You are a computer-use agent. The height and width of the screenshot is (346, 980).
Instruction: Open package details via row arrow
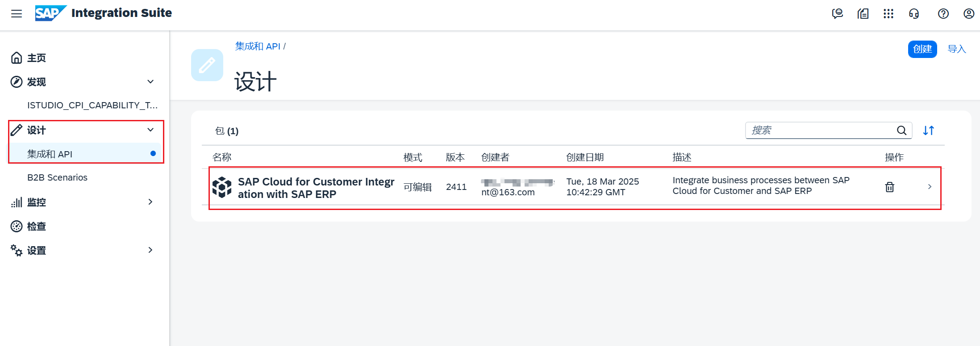[x=930, y=187]
